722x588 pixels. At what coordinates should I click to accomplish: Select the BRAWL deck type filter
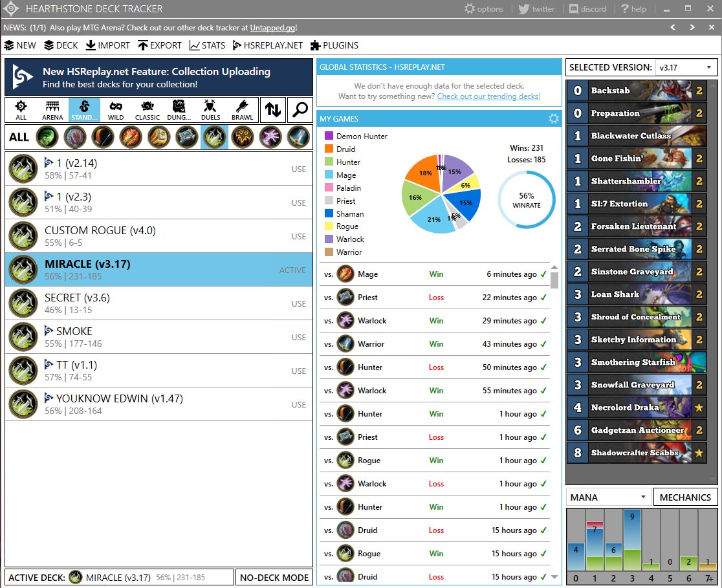tap(242, 110)
